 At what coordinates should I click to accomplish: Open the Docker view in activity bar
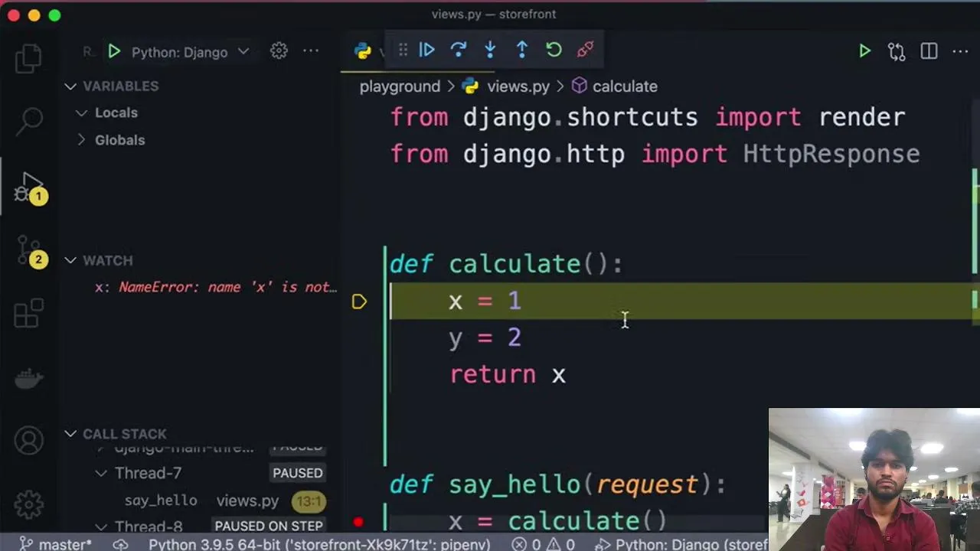[x=29, y=378]
